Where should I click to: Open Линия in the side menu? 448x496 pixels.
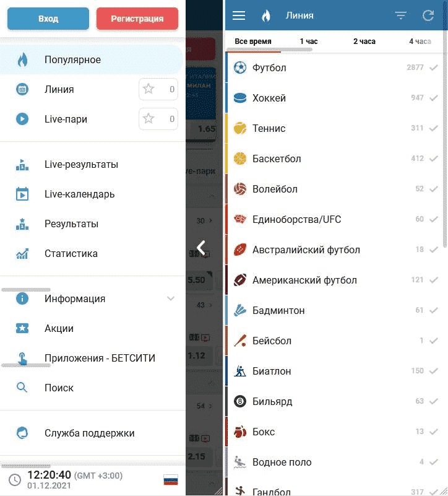tap(59, 90)
